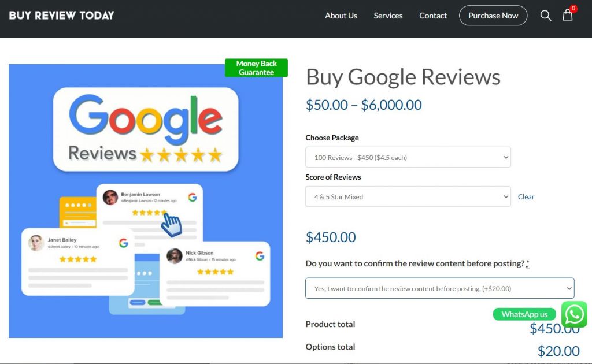The image size is (592, 364).
Task: Click the Money Back Guarantee badge
Action: pos(256,68)
